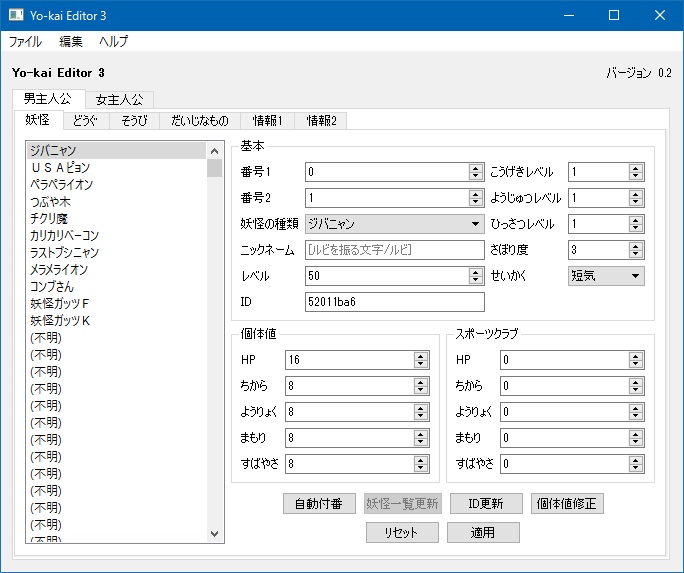Click the 個体値 まもり stepper arrows

tap(421, 438)
